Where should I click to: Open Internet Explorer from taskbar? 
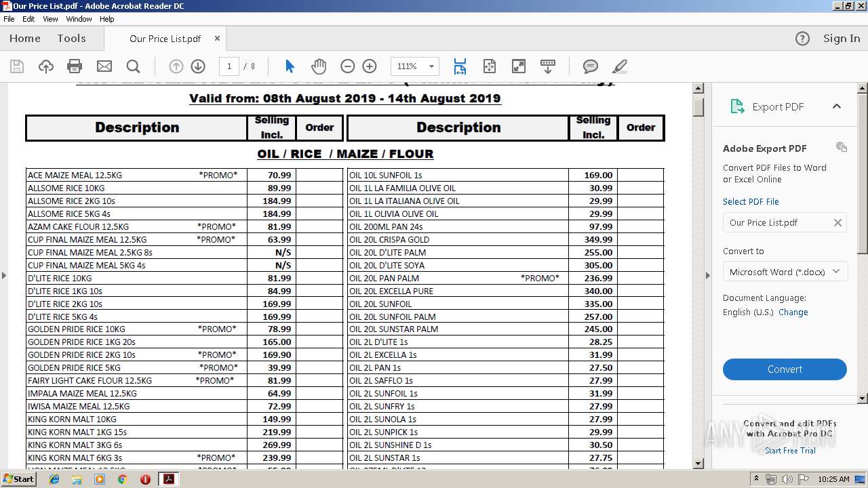tap(54, 479)
